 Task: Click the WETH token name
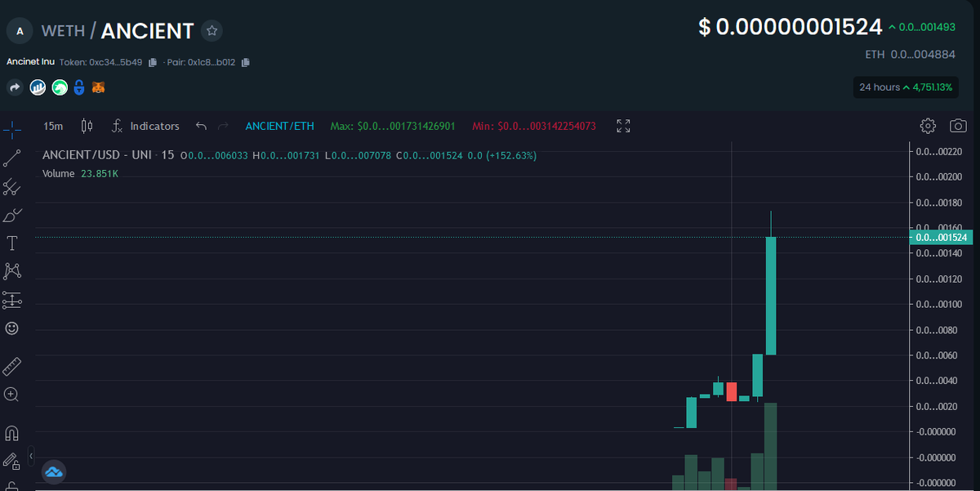click(63, 31)
